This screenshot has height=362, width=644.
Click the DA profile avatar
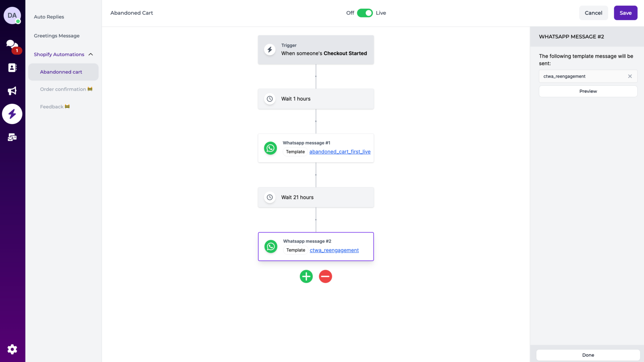coord(12,16)
